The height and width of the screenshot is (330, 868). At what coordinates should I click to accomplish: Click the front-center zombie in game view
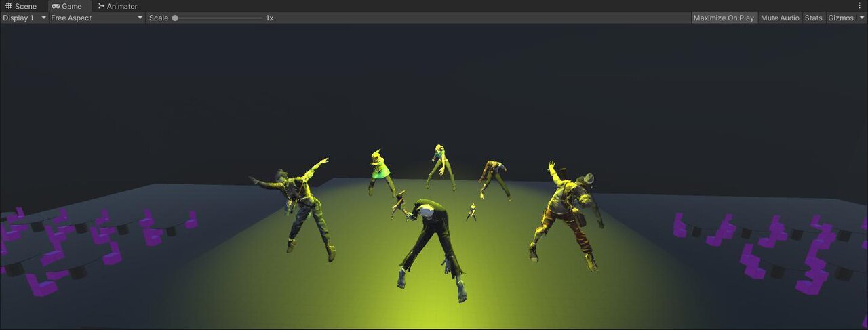point(433,249)
